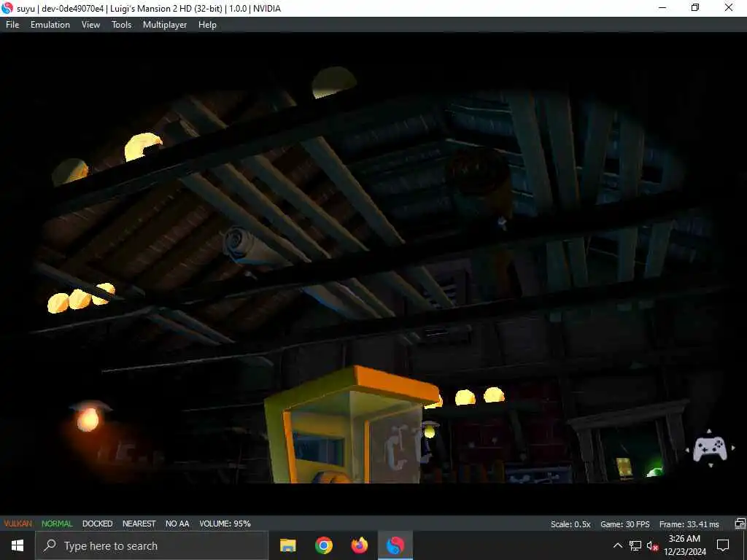The image size is (747, 560).
Task: Open the notification center icon
Action: [723, 545]
